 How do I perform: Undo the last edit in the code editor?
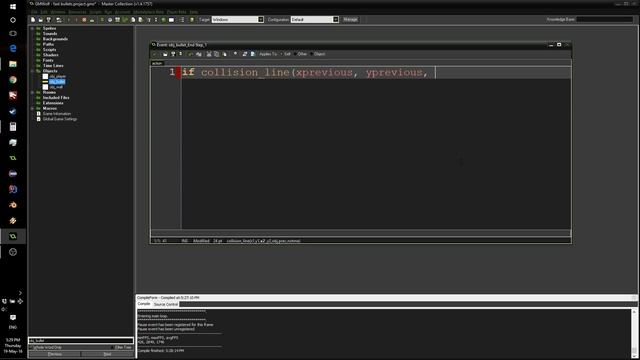pyautogui.click(x=190, y=54)
